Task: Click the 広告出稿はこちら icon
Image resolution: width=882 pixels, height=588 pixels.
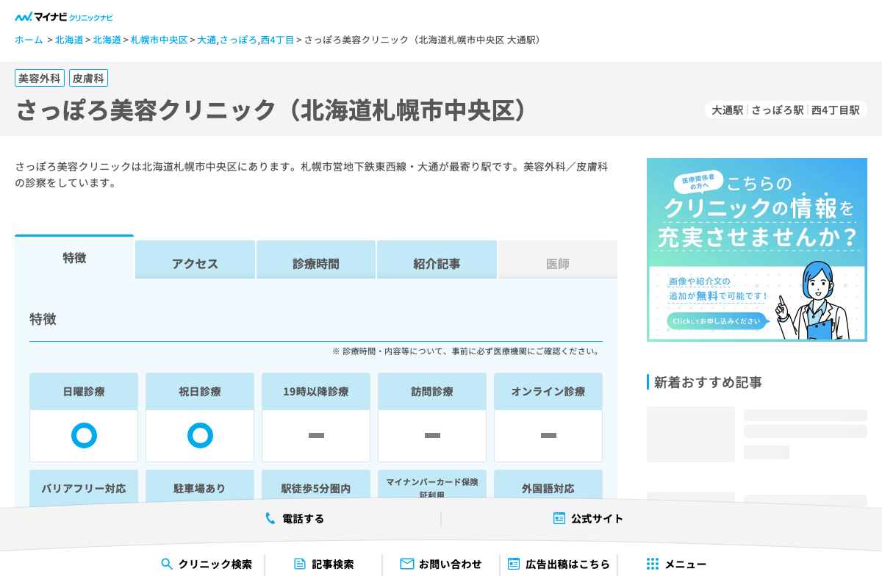Action: pyautogui.click(x=512, y=564)
